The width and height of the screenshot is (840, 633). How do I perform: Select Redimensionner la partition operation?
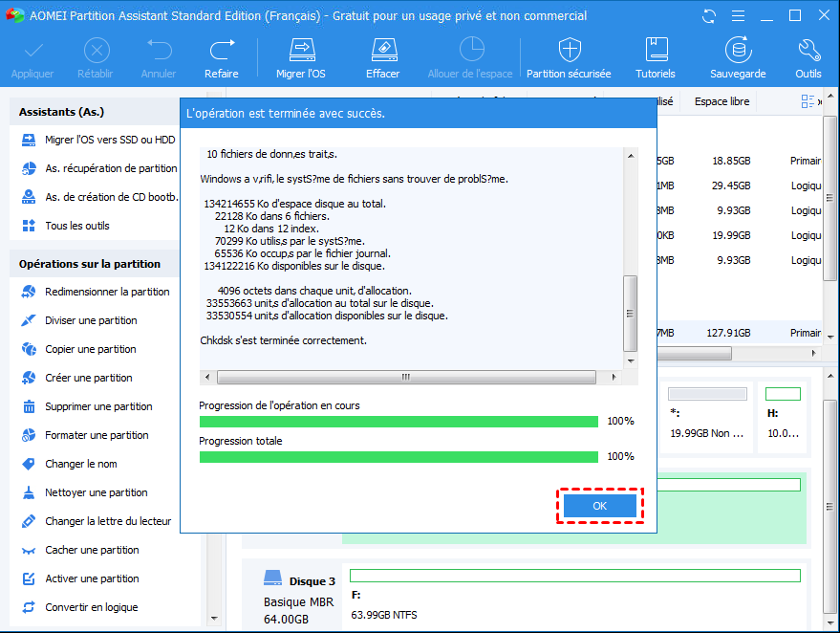[x=96, y=292]
